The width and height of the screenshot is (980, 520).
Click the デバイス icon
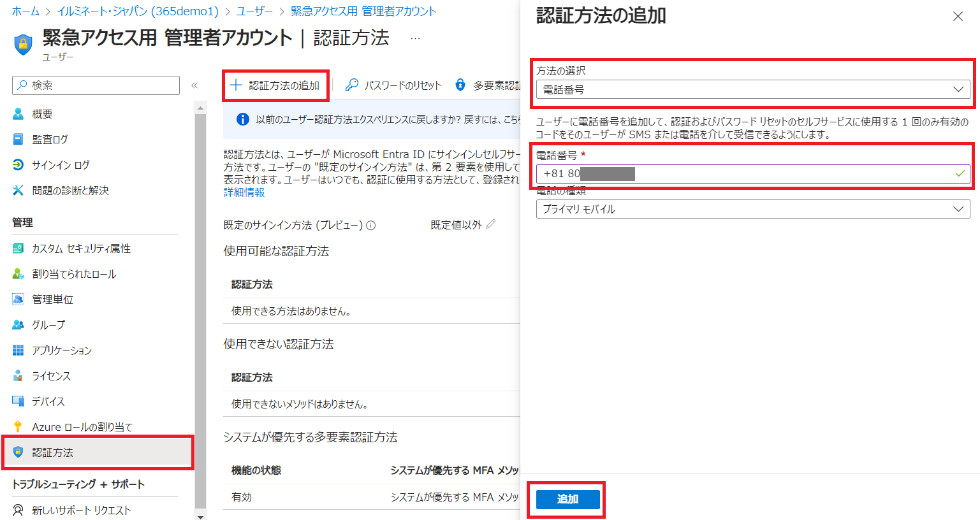18,401
